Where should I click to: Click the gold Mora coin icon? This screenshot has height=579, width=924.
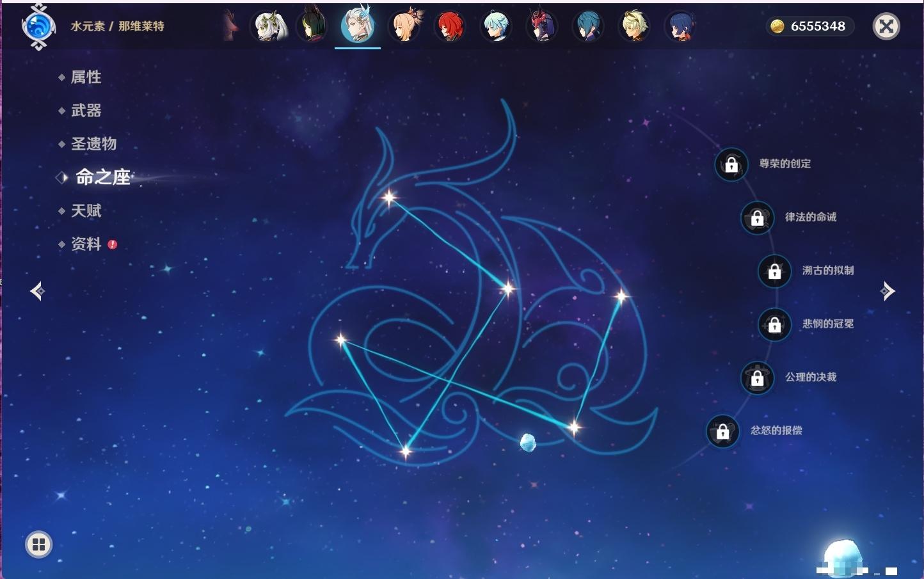[777, 26]
